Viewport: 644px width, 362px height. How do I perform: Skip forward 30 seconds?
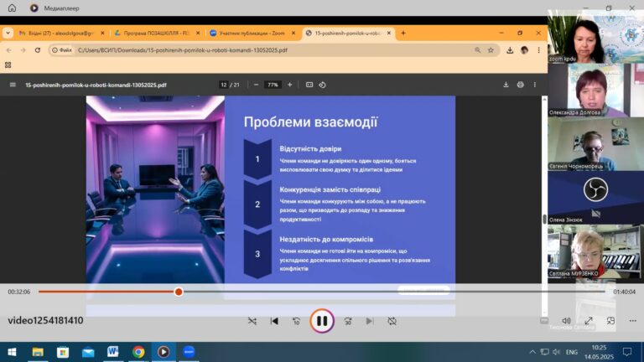pyautogui.click(x=347, y=321)
